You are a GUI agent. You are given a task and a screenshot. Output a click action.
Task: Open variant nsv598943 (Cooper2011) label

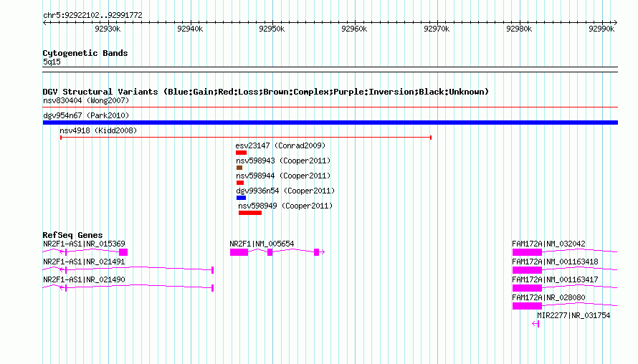(283, 161)
